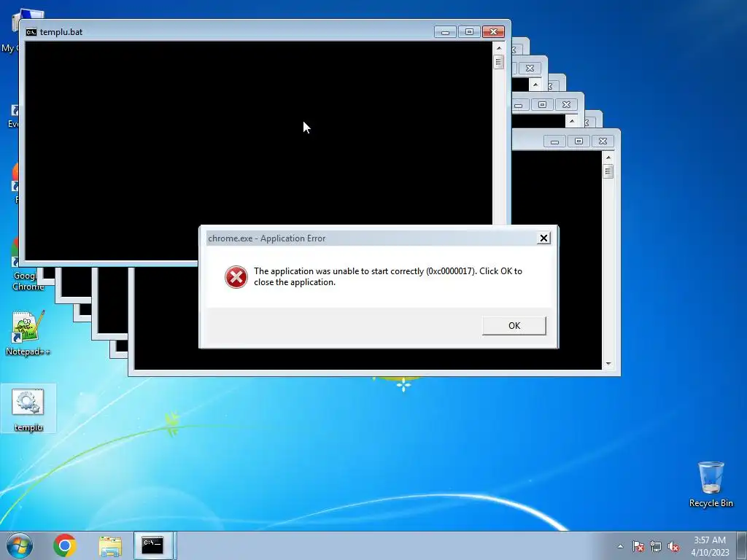Show hidden tray icons arrow
This screenshot has width=747, height=560.
(620, 546)
